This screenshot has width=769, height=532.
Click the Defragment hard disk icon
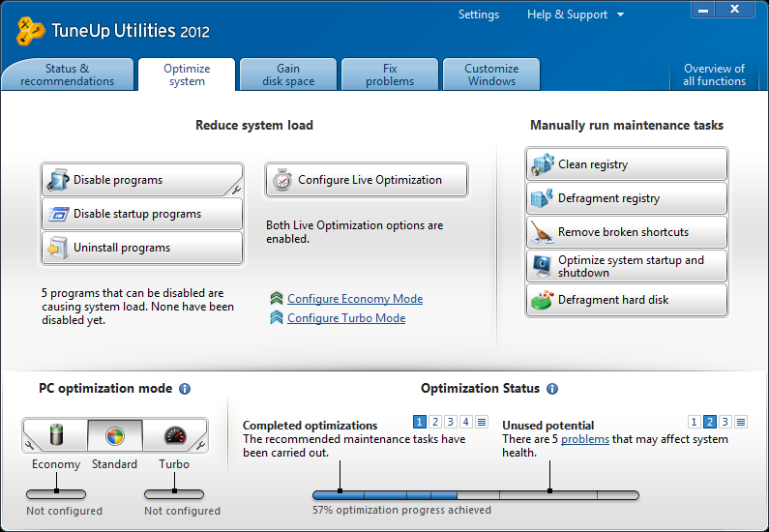click(x=543, y=300)
